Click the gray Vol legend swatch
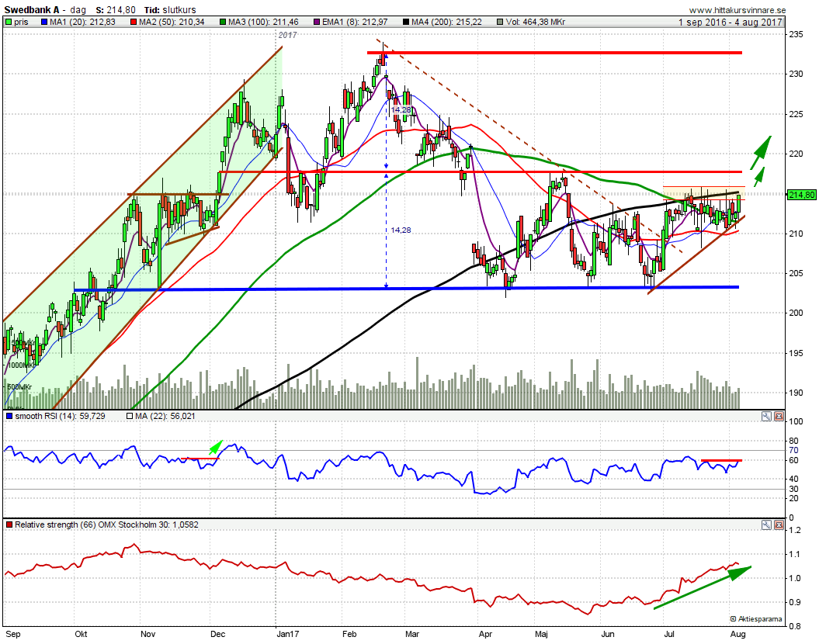The height and width of the screenshot is (644, 819). tap(501, 22)
